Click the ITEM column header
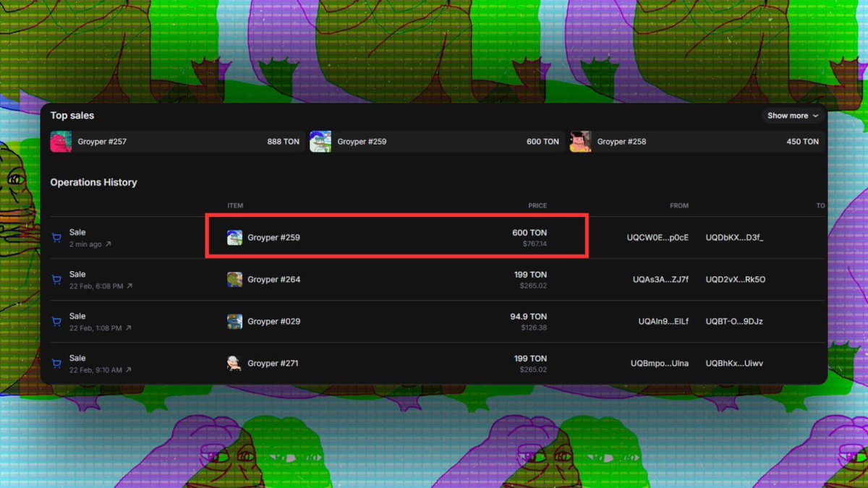The height and width of the screenshot is (488, 868). (235, 206)
